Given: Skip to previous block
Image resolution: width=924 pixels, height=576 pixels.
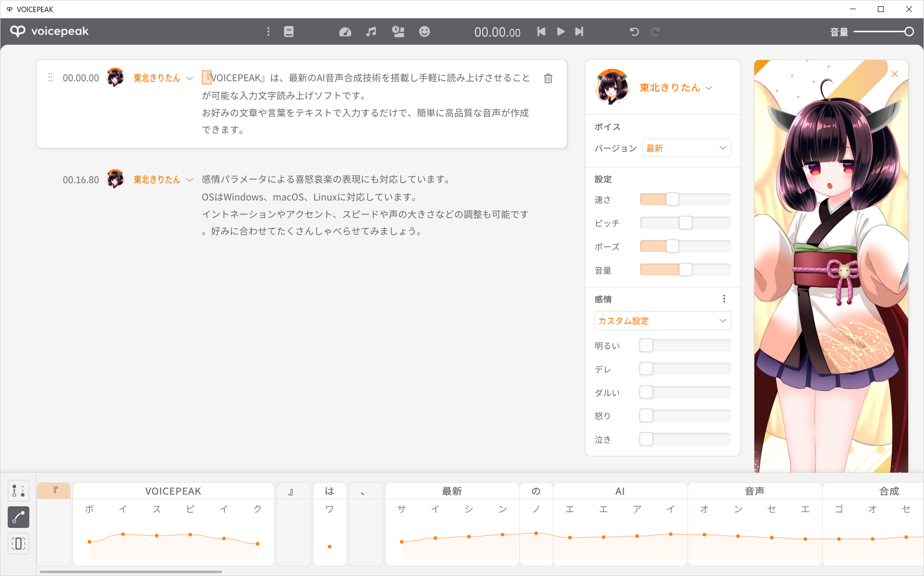Looking at the screenshot, I should point(541,32).
